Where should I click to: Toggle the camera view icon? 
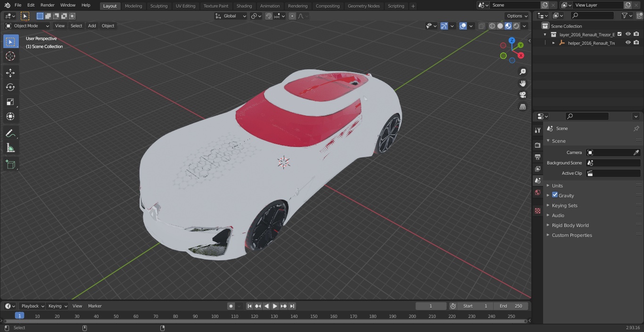(x=522, y=95)
